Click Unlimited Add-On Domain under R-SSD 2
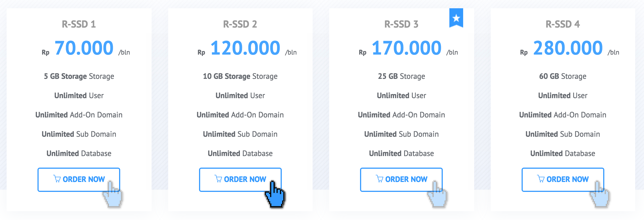 tap(240, 115)
